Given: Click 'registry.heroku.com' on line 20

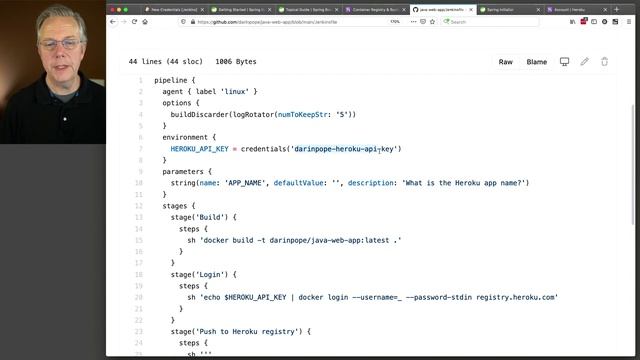Looking at the screenshot, I should 515,298.
